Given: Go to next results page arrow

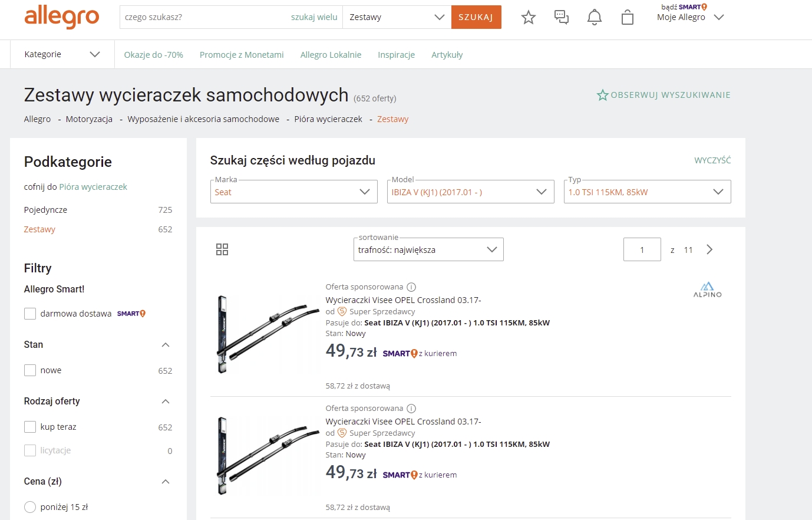Looking at the screenshot, I should (x=709, y=249).
